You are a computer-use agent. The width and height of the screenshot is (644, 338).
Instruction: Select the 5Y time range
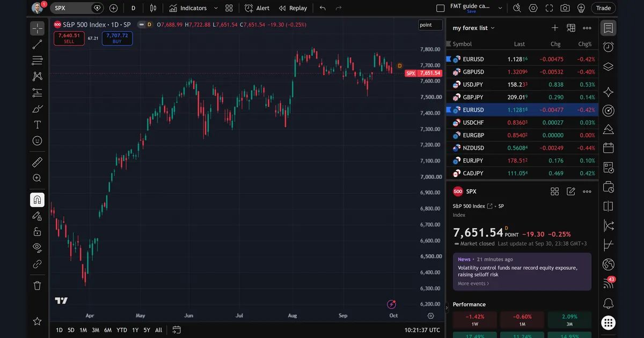tap(147, 330)
